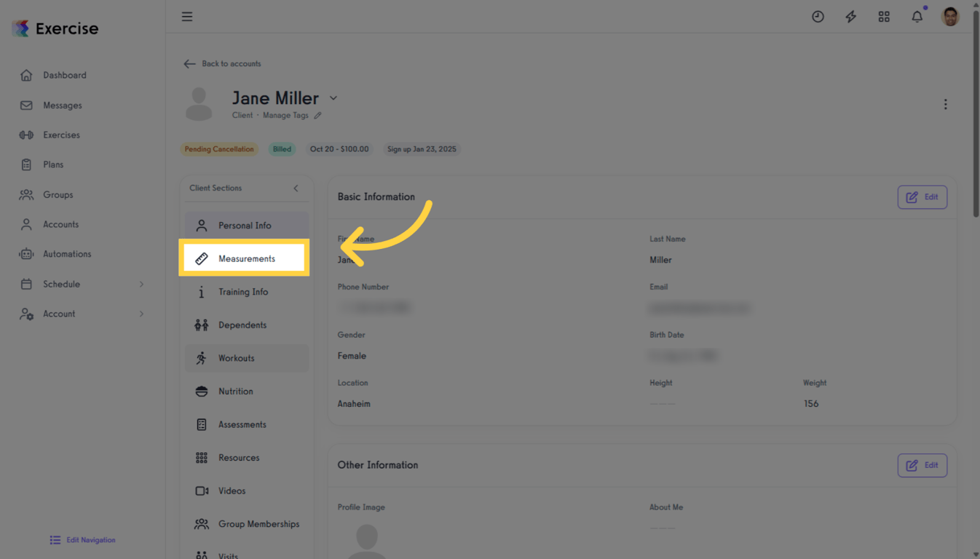Click Edit on Basic Information
Image resolution: width=980 pixels, height=559 pixels.
pyautogui.click(x=922, y=197)
